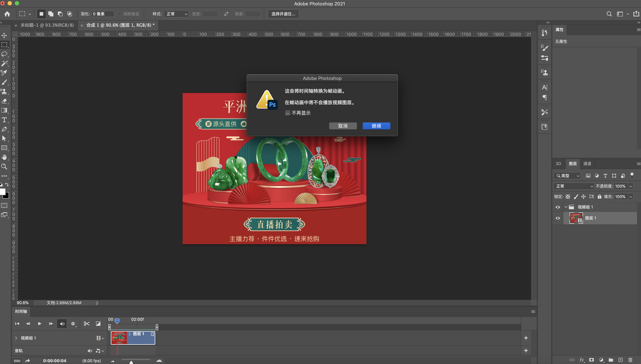
Task: Select the Horizontal Type tool
Action: coord(4,120)
